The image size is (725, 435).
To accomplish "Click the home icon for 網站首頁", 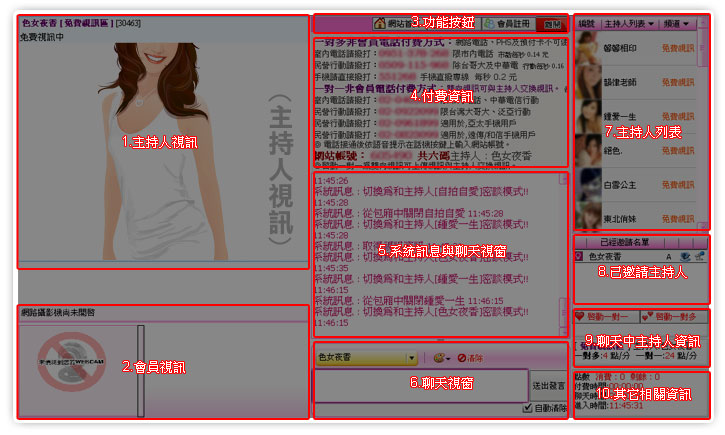I will [379, 24].
